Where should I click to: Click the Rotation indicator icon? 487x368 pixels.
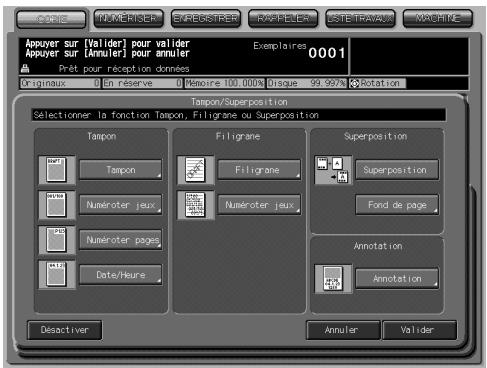pos(355,83)
